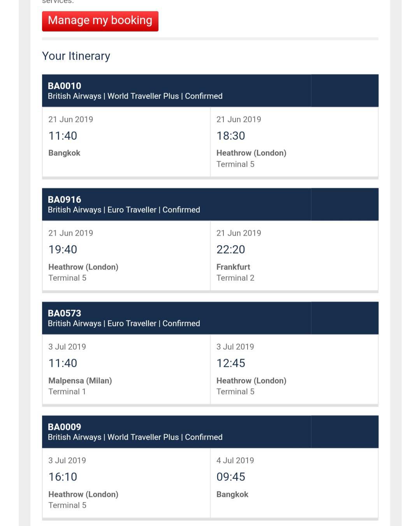
Task: Click Euro Traveller Confirmed text for BA0916
Action: (x=154, y=210)
